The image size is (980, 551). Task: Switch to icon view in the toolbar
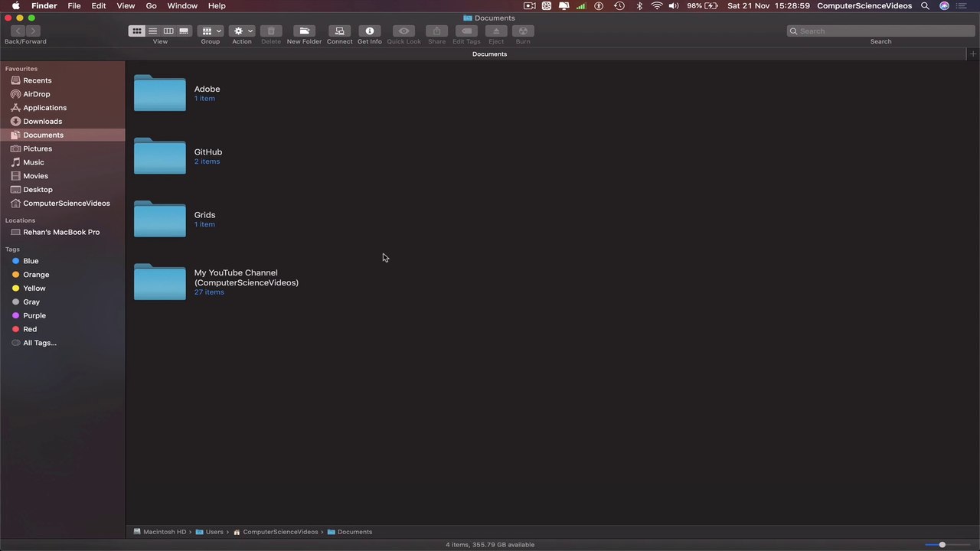[x=137, y=31]
